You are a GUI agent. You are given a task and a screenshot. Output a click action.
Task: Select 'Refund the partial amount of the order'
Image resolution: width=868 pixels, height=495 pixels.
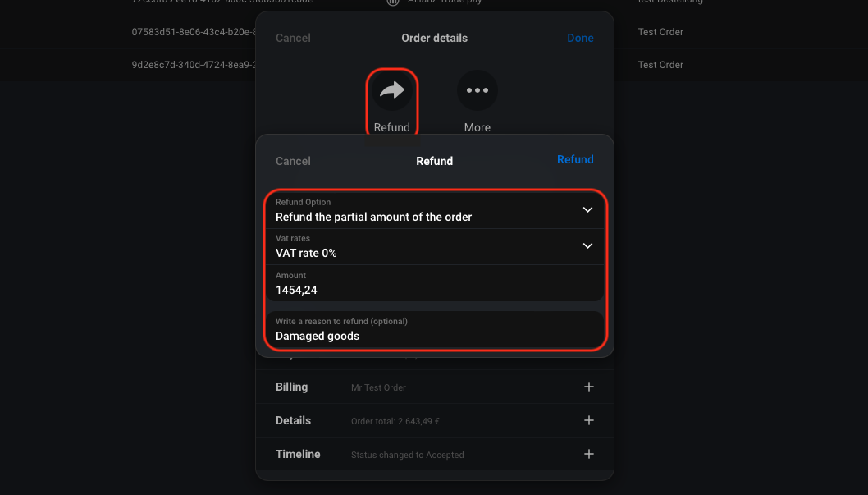pyautogui.click(x=373, y=217)
